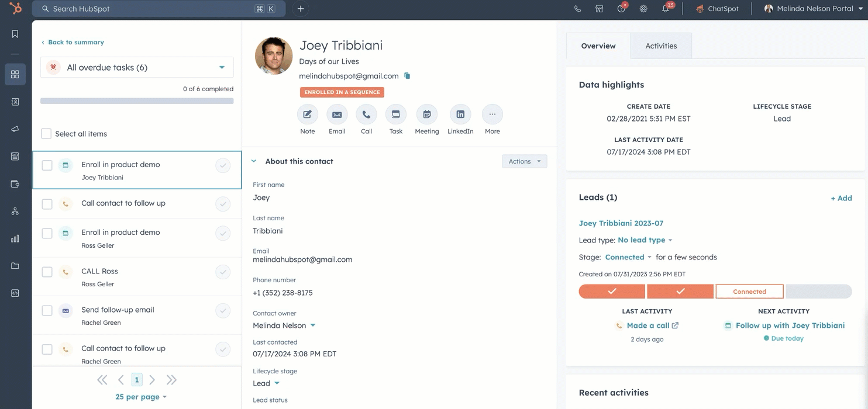The image size is (868, 409).
Task: Open the All overdue tasks dropdown
Action: pos(137,67)
